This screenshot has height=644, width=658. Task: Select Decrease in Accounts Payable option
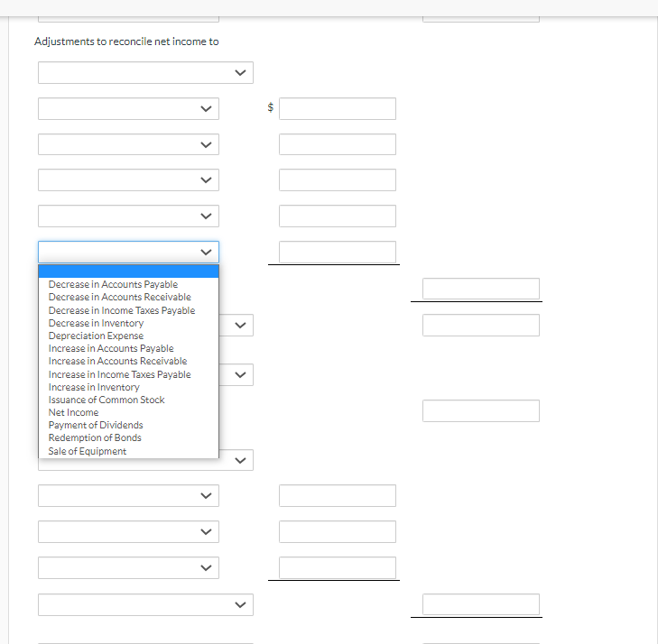coord(128,284)
